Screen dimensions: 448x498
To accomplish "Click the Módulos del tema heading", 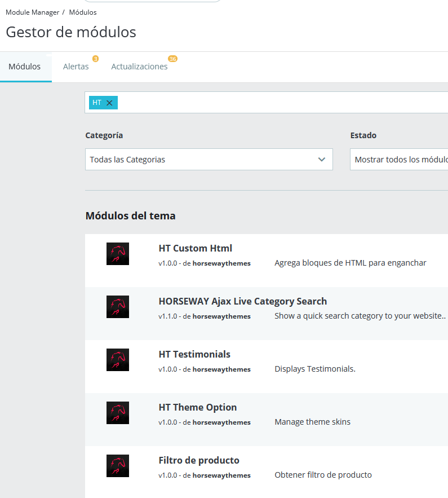I will coord(130,216).
